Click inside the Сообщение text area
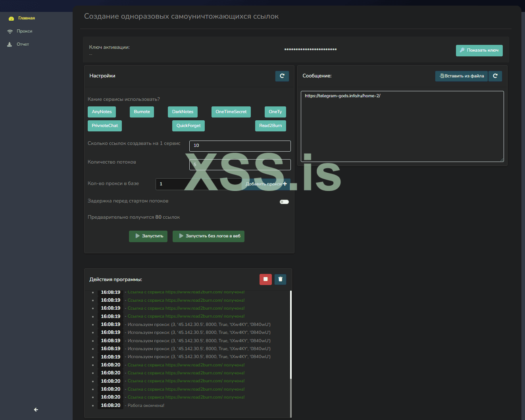The height and width of the screenshot is (420, 525). coord(402,127)
